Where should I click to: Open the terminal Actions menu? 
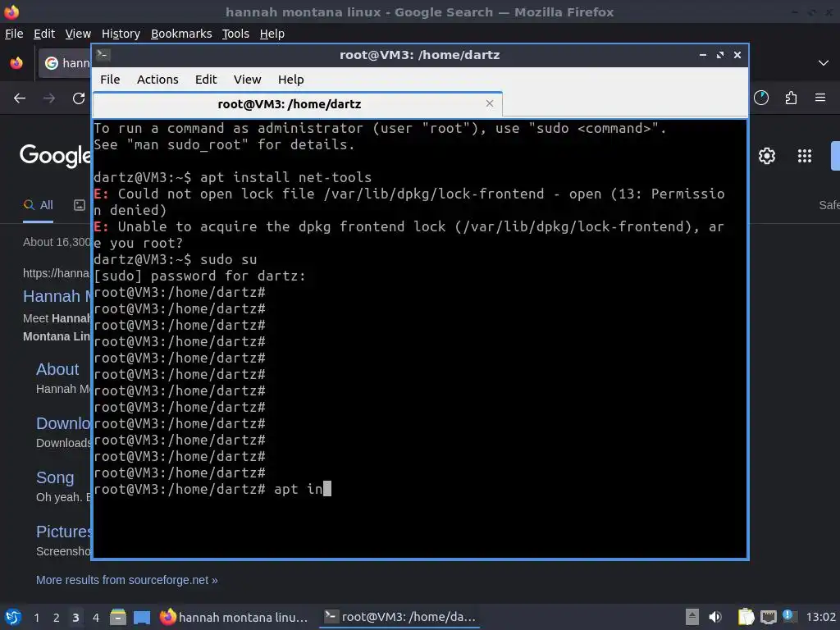coord(157,80)
